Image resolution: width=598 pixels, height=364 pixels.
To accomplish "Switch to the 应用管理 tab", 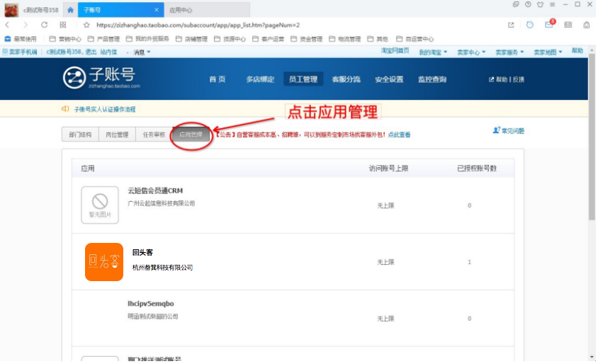I will 191,135.
